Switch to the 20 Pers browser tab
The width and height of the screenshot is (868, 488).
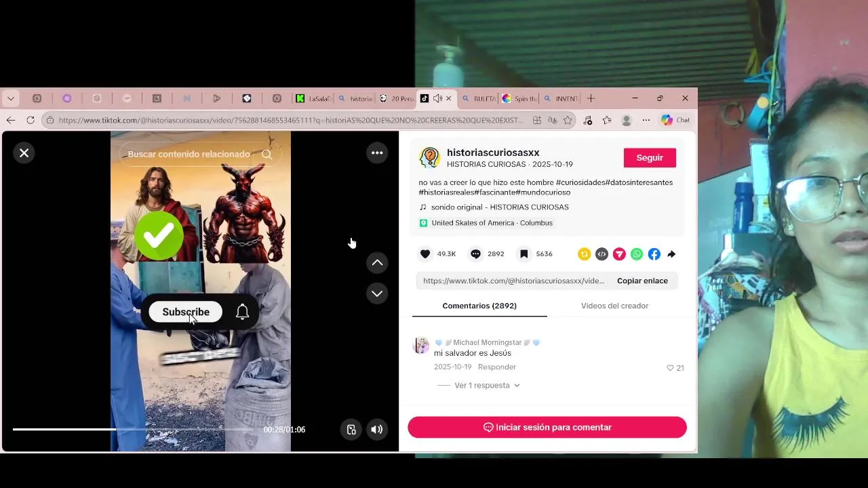coord(396,98)
